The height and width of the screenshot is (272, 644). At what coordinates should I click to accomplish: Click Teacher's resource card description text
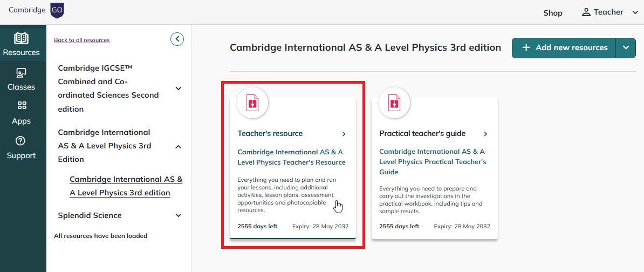(x=287, y=195)
